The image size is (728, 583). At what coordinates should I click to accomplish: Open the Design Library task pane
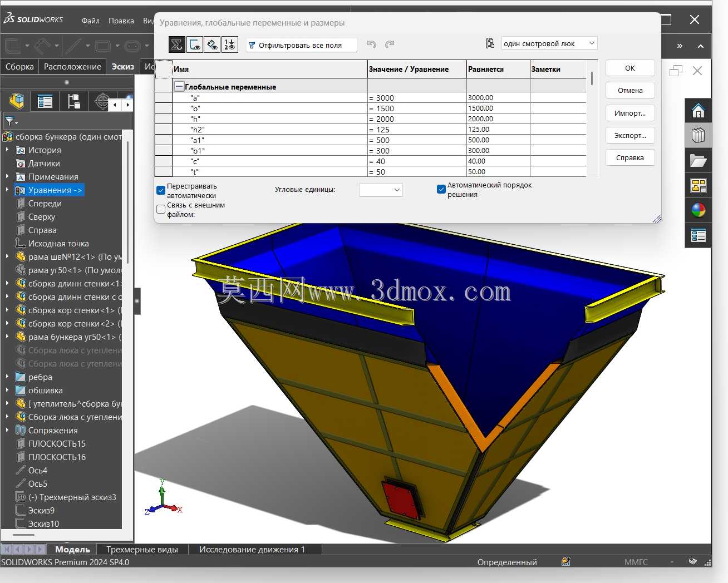coord(698,135)
